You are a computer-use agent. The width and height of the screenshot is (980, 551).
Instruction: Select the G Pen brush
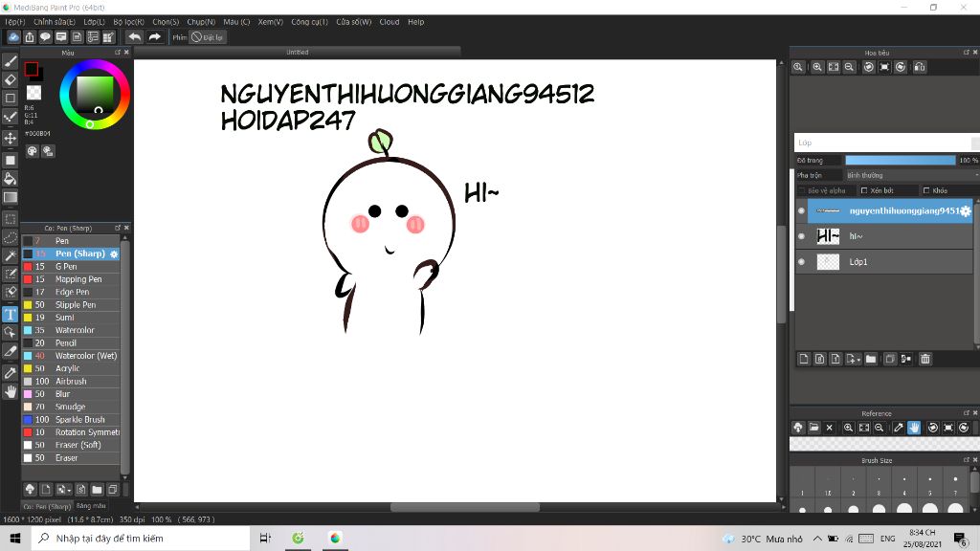71,267
